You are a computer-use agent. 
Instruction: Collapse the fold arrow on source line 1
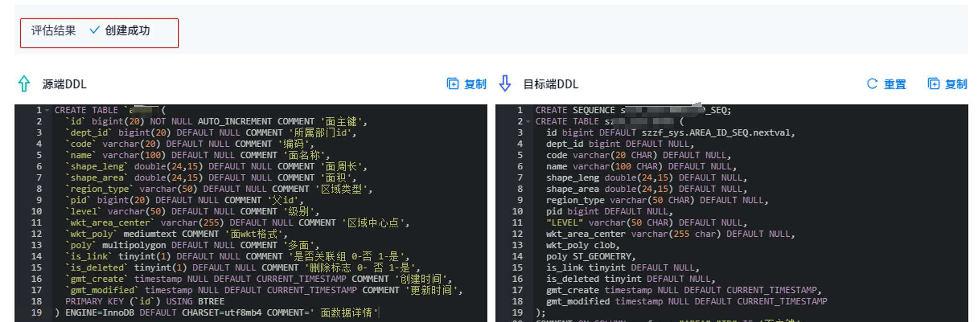[47, 111]
